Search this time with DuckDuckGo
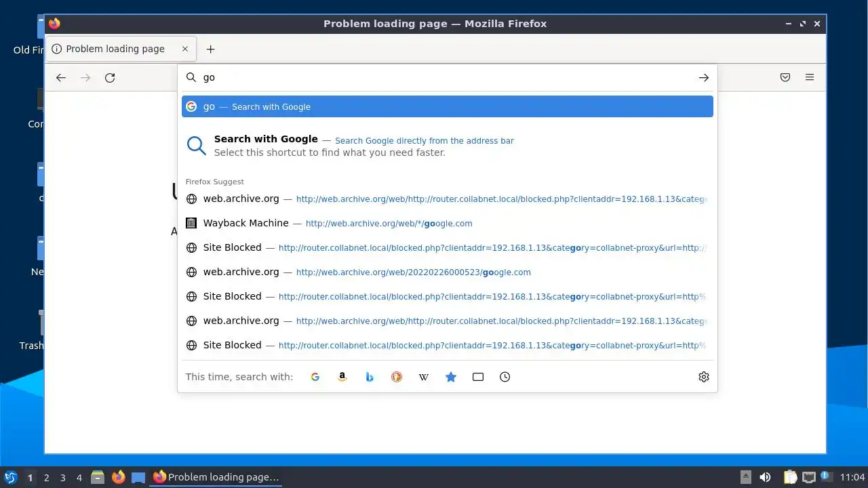The image size is (868, 488). point(397,377)
